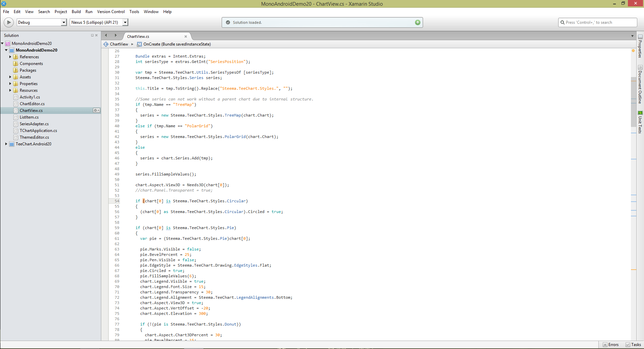Click the TeeChart.Android20 project icon
Screen dimensions: 644x349
[12, 144]
